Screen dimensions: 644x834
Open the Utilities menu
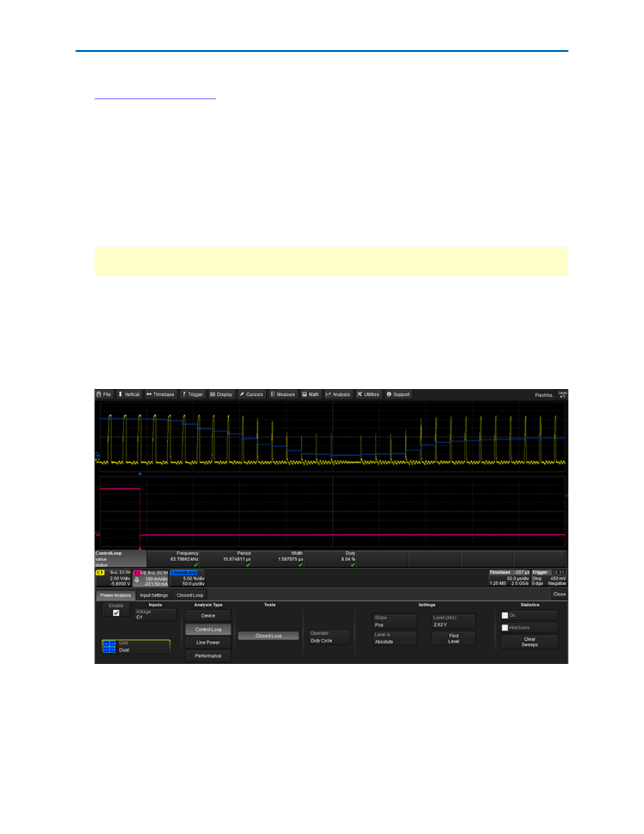point(369,394)
